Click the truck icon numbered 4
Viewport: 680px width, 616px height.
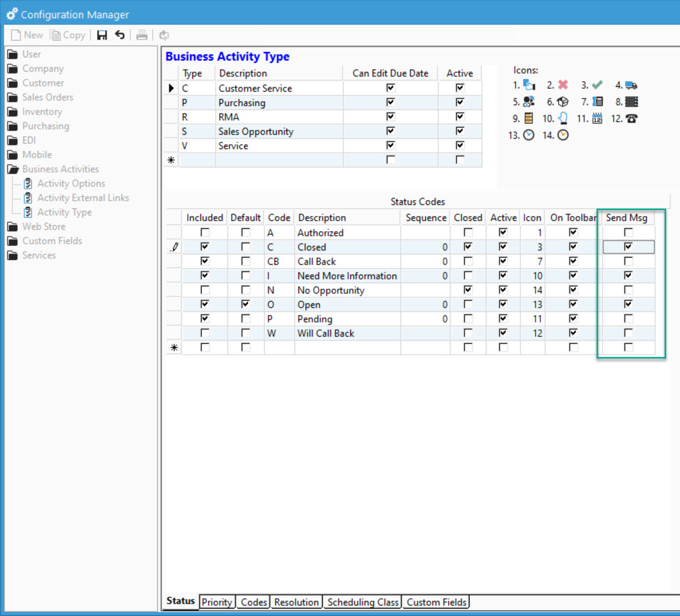point(631,85)
